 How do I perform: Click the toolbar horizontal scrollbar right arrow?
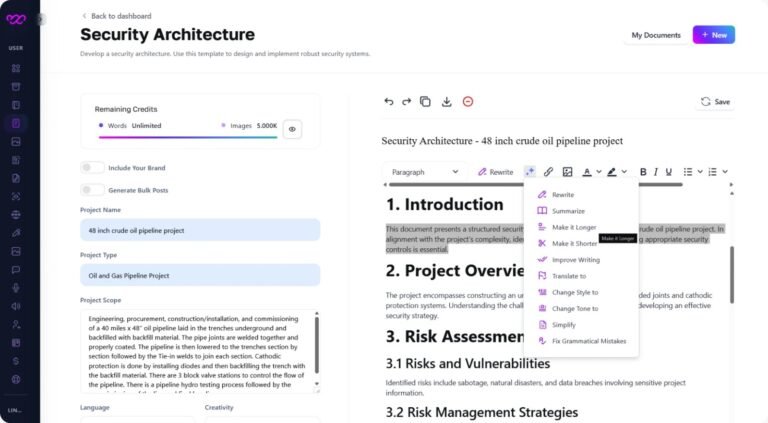coord(731,185)
